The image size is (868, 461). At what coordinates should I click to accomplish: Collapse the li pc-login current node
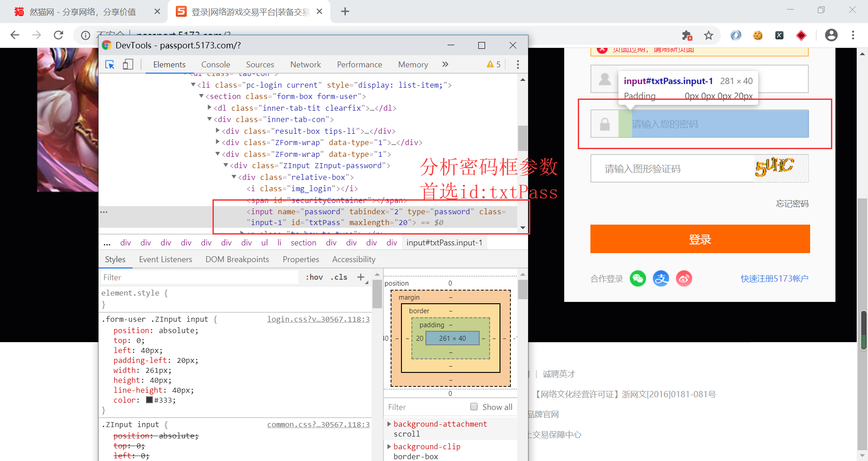[193, 85]
